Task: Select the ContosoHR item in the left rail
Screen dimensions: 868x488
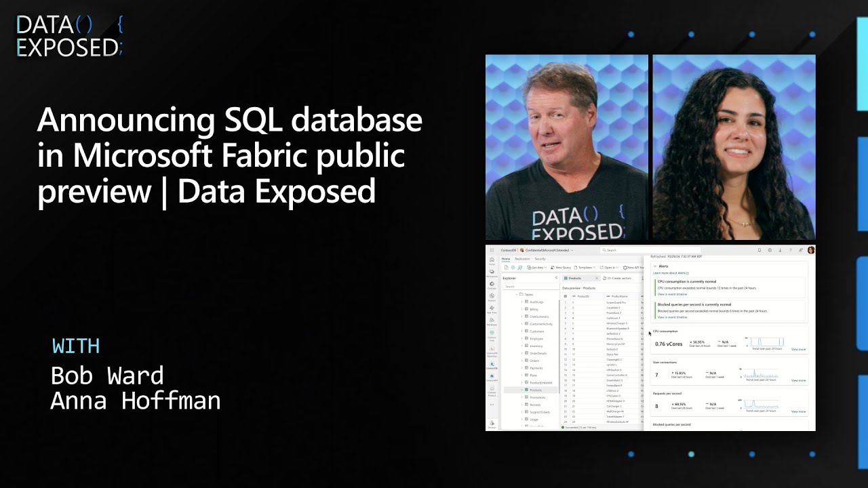Action: tap(492, 378)
